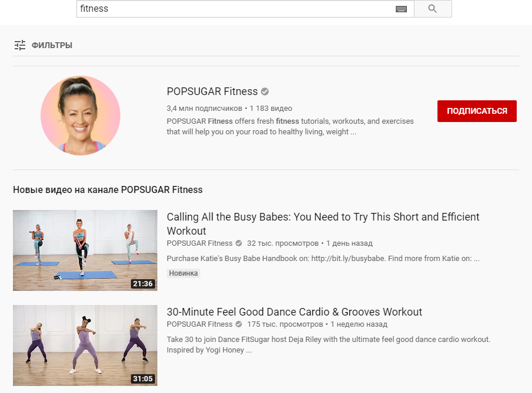Click the magnifying glass search button
Image resolution: width=532 pixels, height=393 pixels.
[433, 9]
